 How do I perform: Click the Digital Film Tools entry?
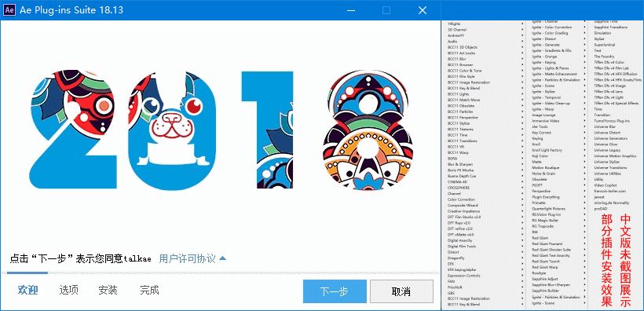(462, 246)
